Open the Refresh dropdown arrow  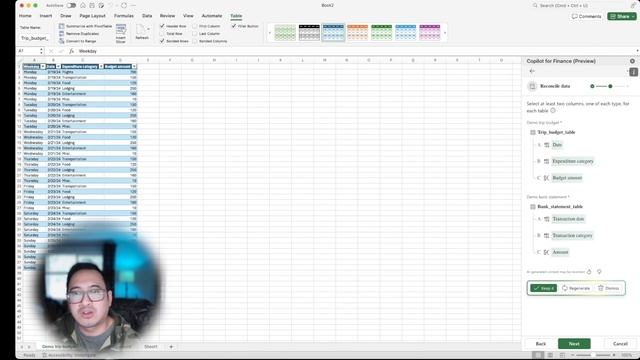[x=148, y=29]
